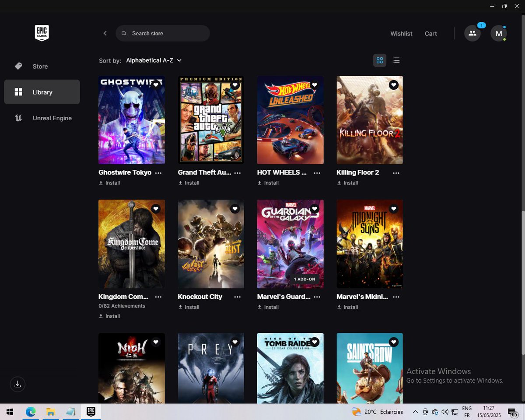The height and width of the screenshot is (420, 525).
Task: Open the Hot Wheels Unleashed cover art
Action: (x=290, y=120)
